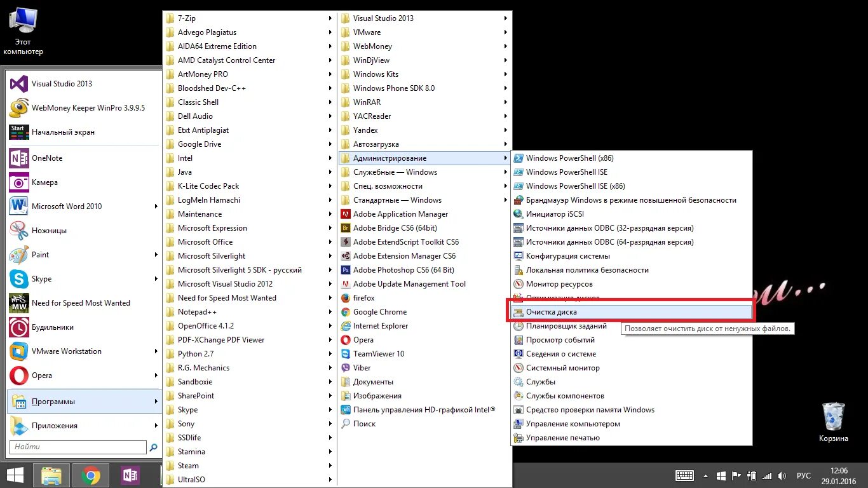Expand Служебные — Windows folder
The image size is (868, 488).
tap(424, 172)
